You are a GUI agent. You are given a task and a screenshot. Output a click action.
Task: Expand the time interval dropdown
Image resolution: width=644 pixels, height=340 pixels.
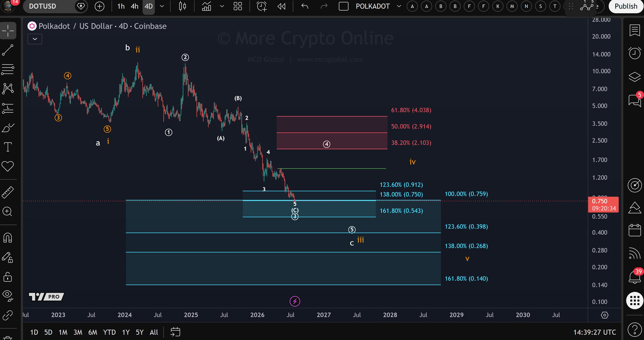click(162, 6)
